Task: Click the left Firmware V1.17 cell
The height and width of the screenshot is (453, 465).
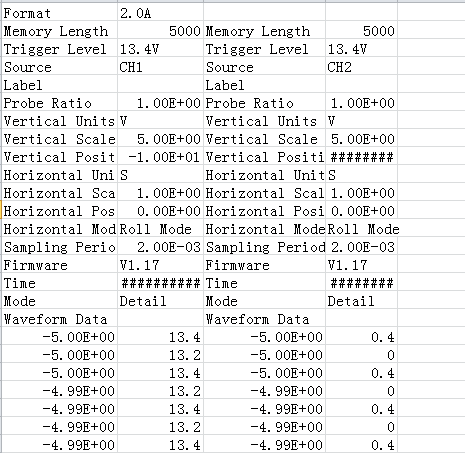Action: pyautogui.click(x=160, y=265)
